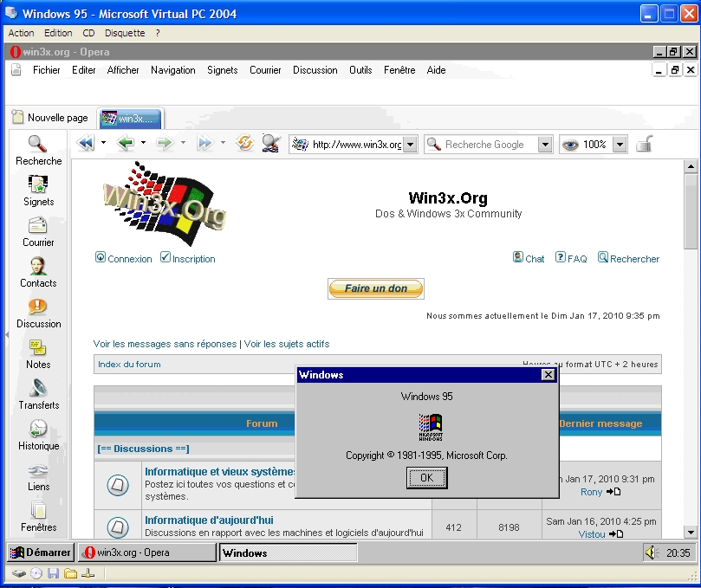Viewport: 701px width, 588px height.
Task: Reload the page with the orange refresh icon
Action: 245,143
